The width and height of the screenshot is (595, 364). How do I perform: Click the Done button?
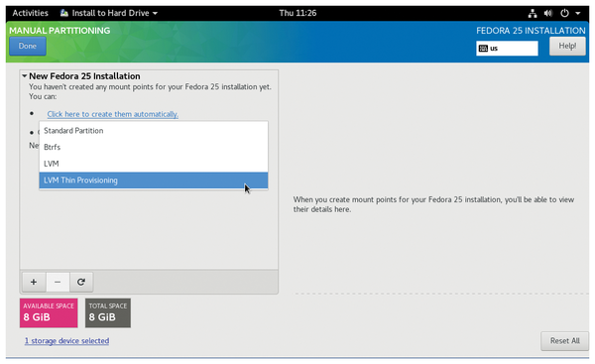tap(28, 46)
